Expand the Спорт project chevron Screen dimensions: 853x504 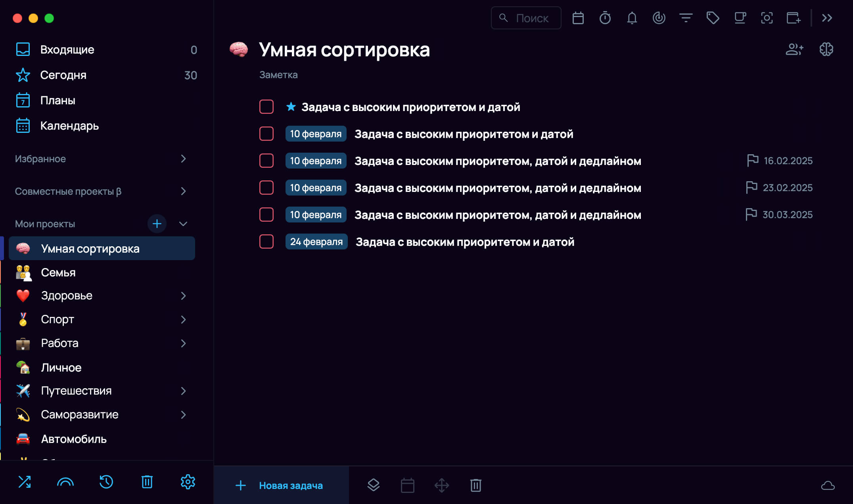(x=183, y=320)
